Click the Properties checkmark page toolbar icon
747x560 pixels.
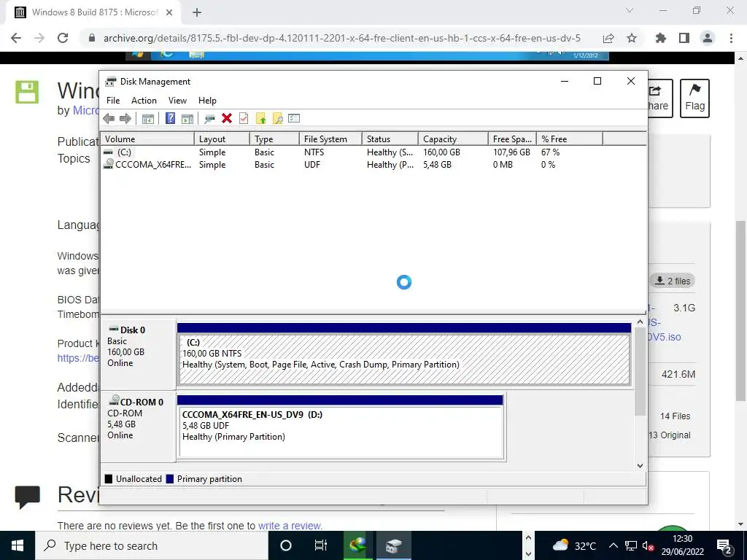(x=244, y=119)
